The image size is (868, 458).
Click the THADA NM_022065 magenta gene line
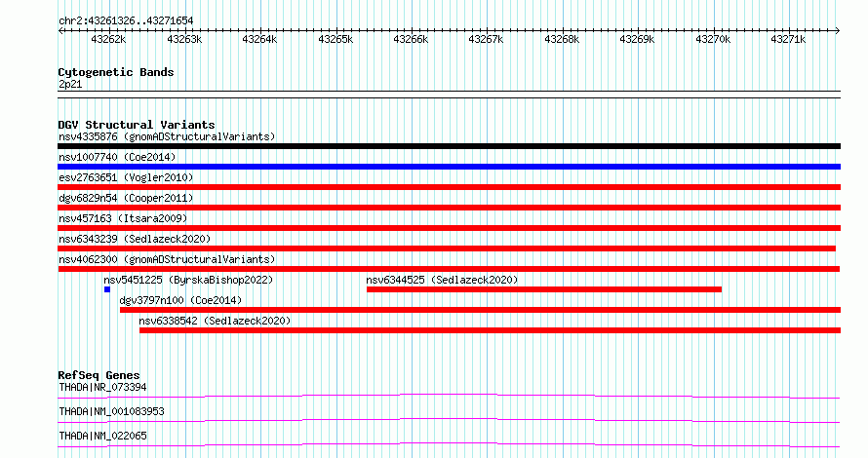click(449, 444)
